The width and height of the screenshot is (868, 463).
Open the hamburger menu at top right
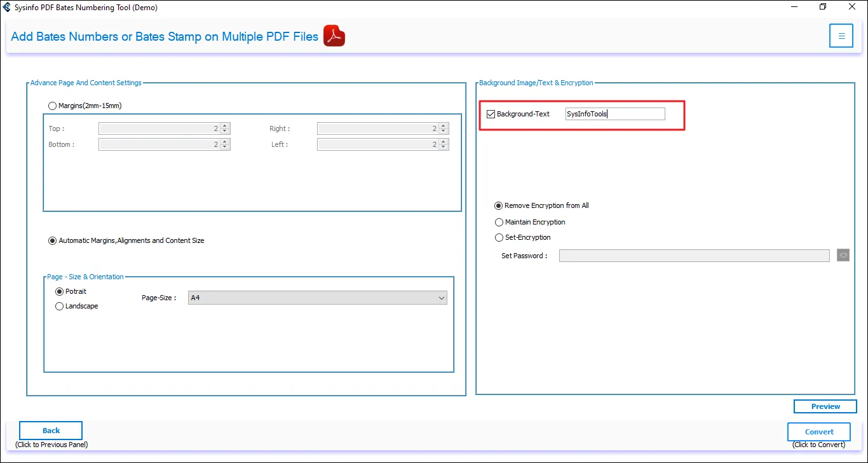(841, 36)
